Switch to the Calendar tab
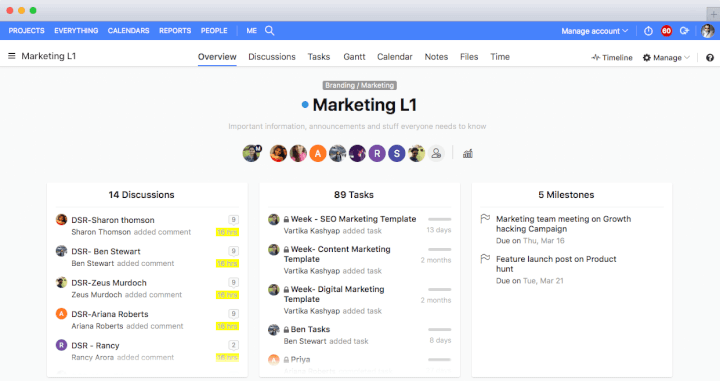The width and height of the screenshot is (720, 381). [395, 57]
